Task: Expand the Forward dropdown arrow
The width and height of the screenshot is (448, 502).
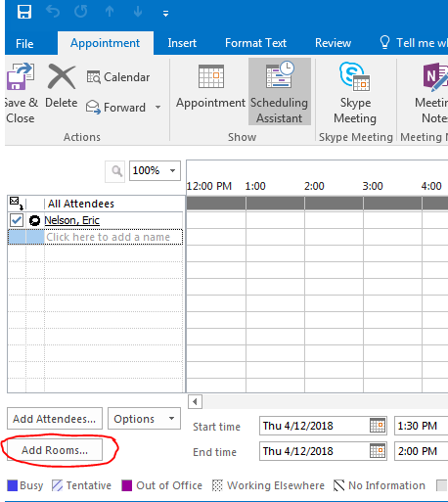Action: tap(158, 107)
